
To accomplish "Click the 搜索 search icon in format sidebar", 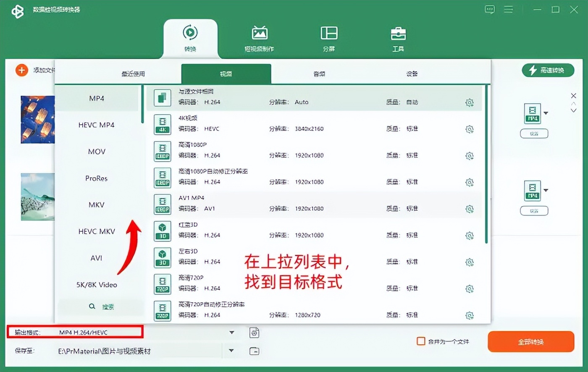I will click(x=92, y=307).
